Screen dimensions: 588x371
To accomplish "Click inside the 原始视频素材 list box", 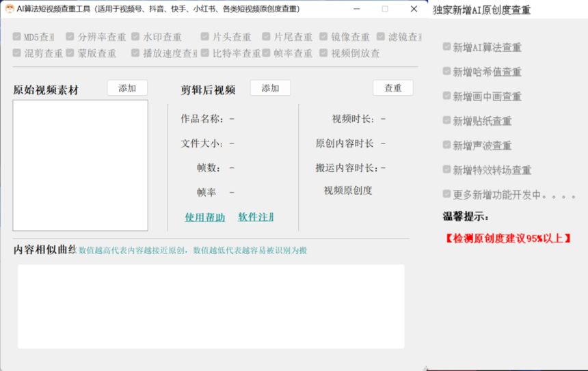I will [80, 165].
